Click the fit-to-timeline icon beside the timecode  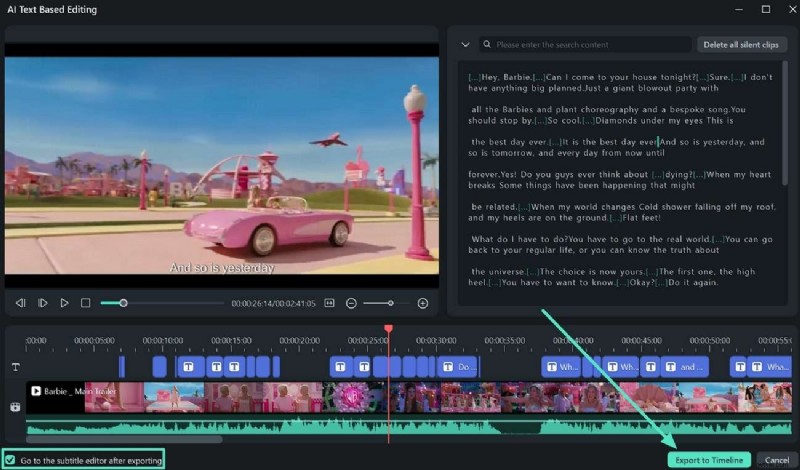(329, 303)
